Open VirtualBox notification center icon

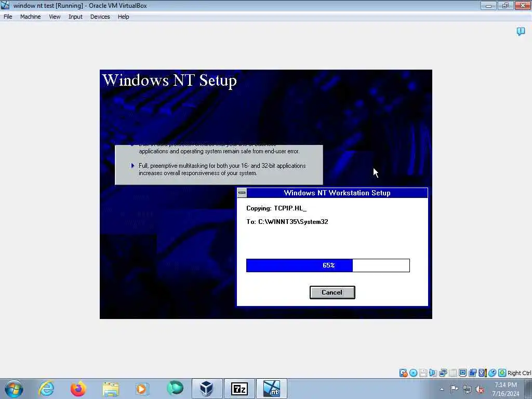click(x=521, y=32)
